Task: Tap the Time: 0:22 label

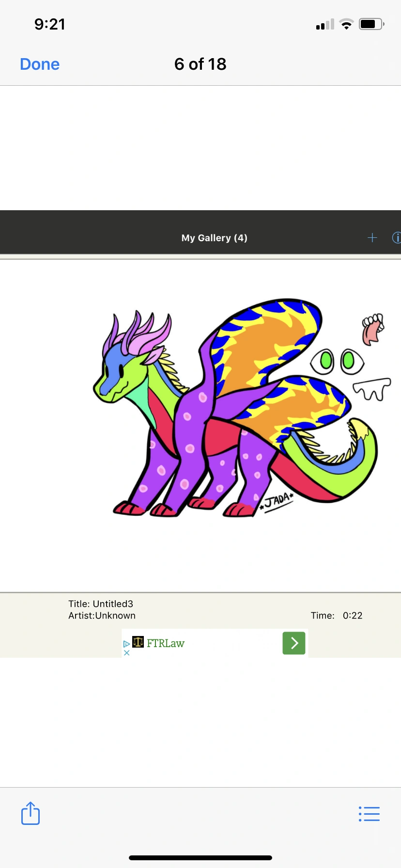Action: 336,616
